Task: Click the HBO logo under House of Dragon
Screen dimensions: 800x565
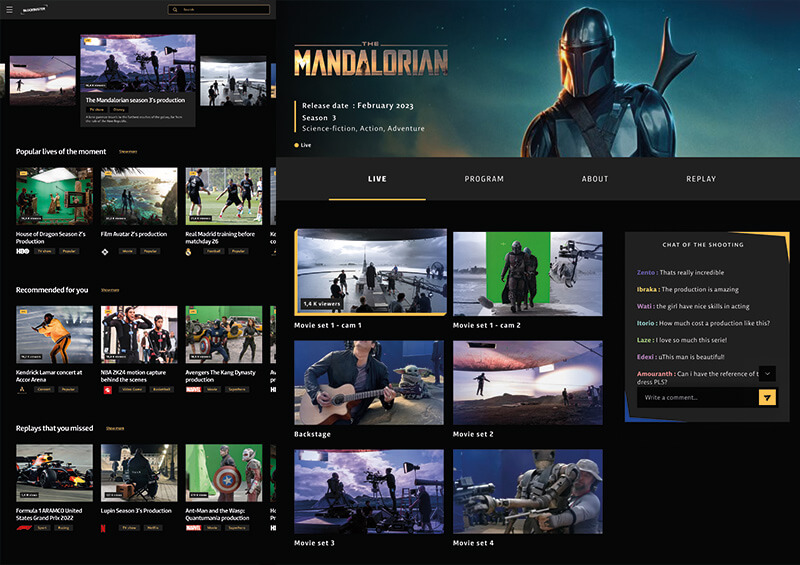Action: [x=21, y=251]
